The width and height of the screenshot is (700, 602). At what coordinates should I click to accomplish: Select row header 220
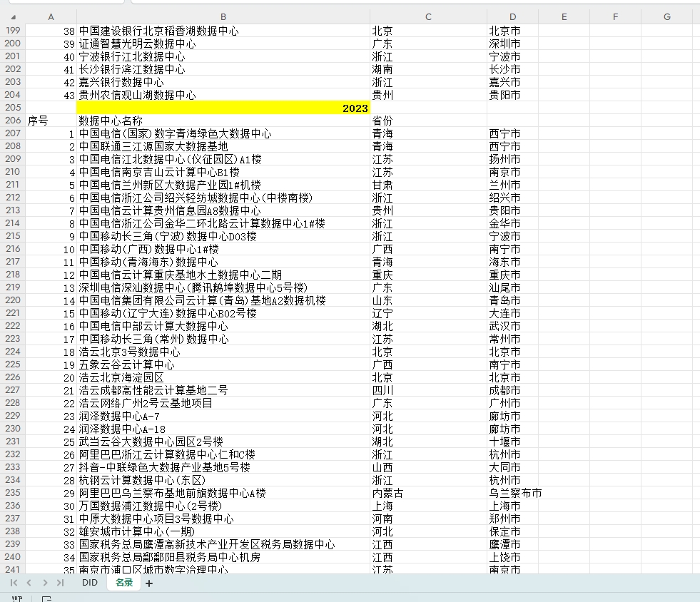[x=13, y=300]
